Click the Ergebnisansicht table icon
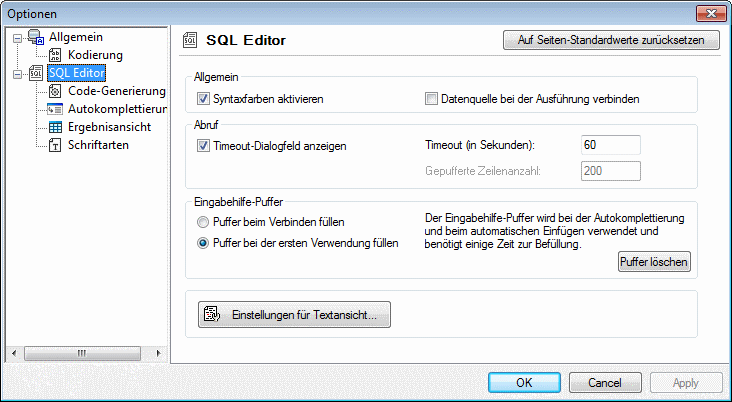 [x=56, y=127]
